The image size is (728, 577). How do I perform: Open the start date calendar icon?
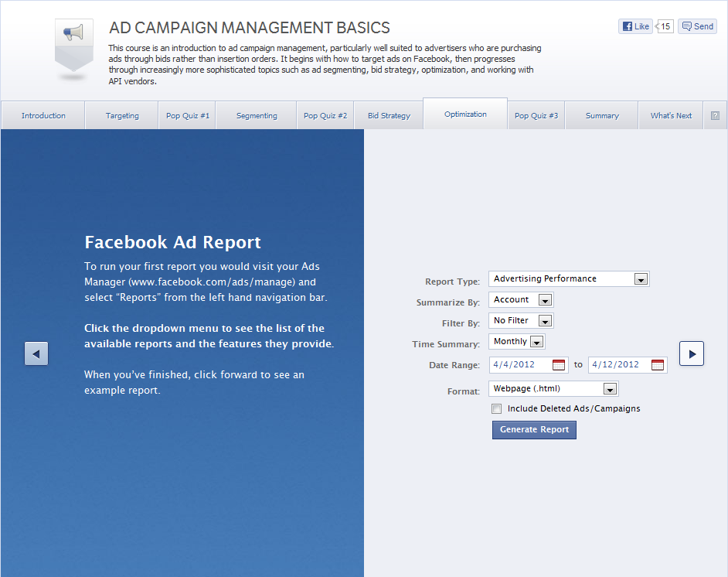(x=559, y=365)
